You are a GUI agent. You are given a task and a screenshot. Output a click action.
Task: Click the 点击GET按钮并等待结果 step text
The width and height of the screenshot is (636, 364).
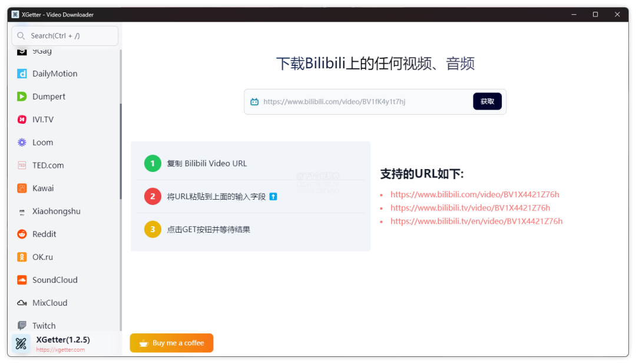pyautogui.click(x=208, y=230)
